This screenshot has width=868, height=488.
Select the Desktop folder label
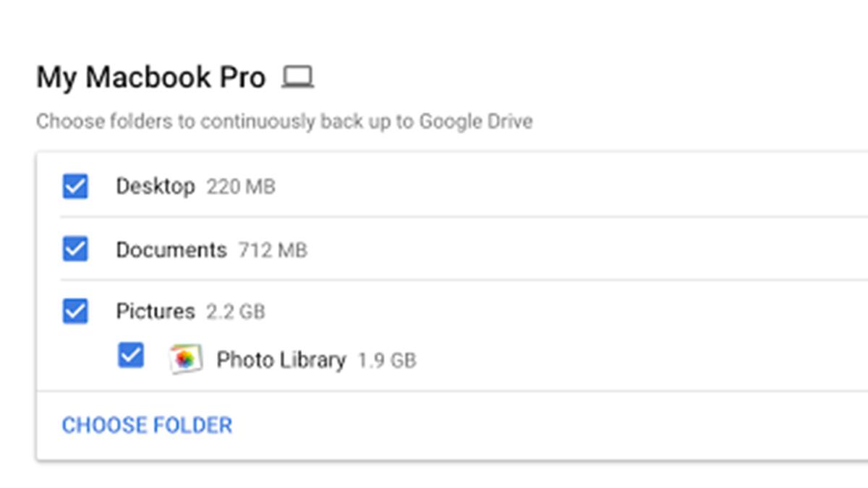tap(155, 187)
